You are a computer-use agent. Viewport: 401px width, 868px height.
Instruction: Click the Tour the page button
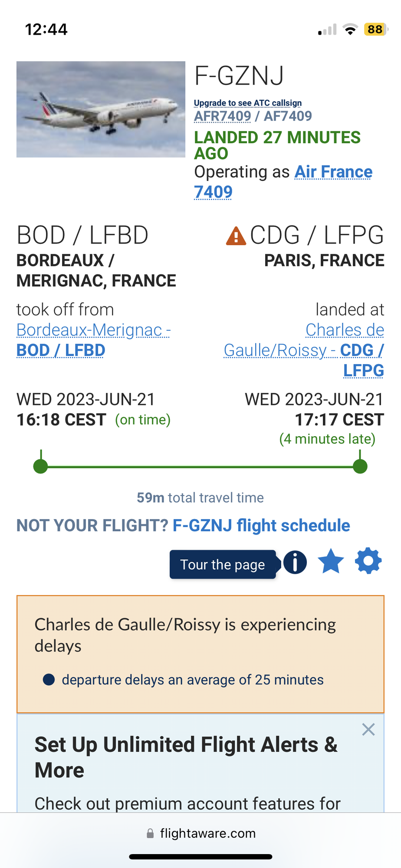[x=223, y=564]
